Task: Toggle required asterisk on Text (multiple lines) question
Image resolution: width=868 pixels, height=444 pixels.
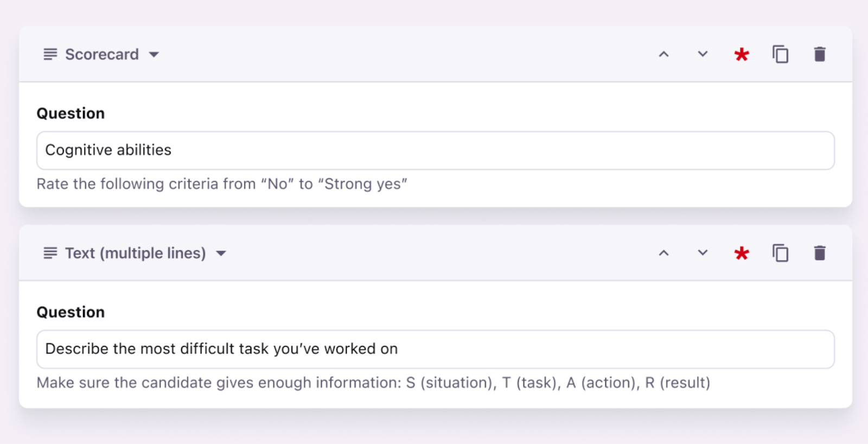Action: [741, 253]
